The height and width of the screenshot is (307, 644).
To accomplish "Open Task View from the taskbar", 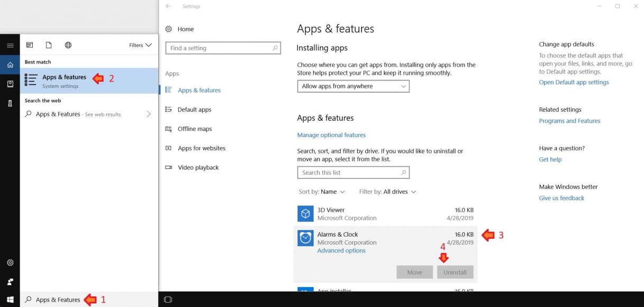I will (168, 299).
